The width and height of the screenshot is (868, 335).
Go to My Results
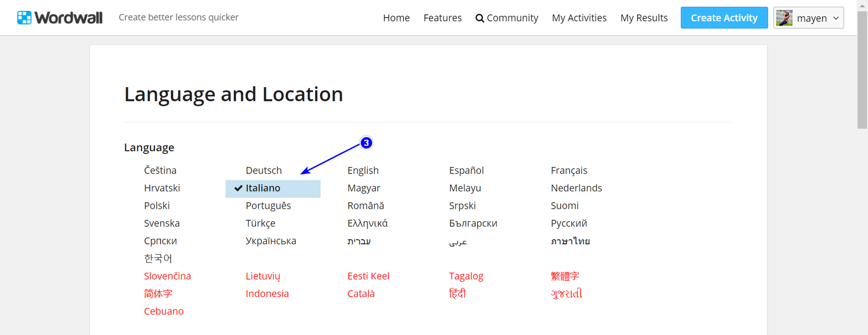click(644, 18)
